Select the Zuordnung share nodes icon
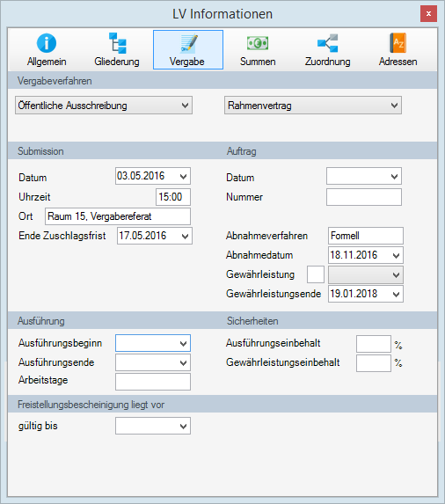445x504 pixels. tap(328, 43)
